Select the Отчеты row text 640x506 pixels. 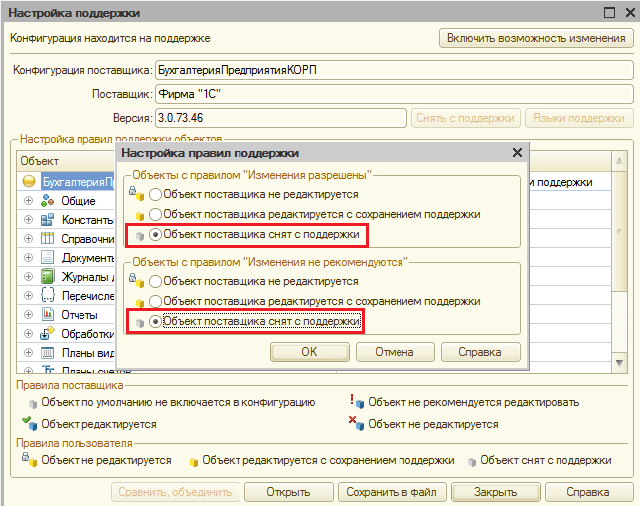tap(80, 315)
